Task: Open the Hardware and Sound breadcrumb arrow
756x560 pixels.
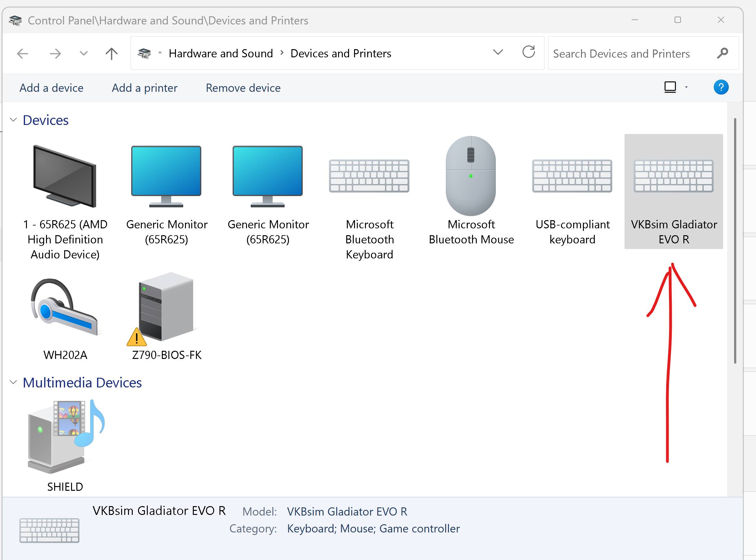Action: (x=282, y=53)
